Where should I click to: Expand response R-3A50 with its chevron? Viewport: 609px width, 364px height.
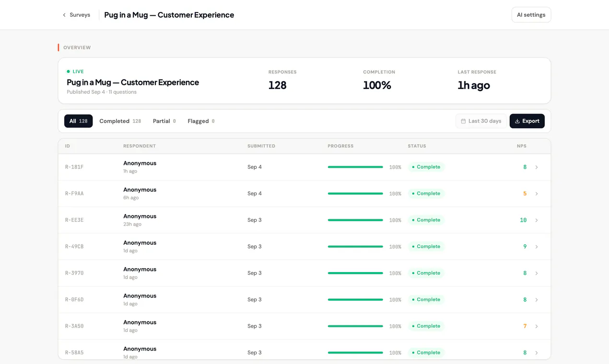point(537,326)
